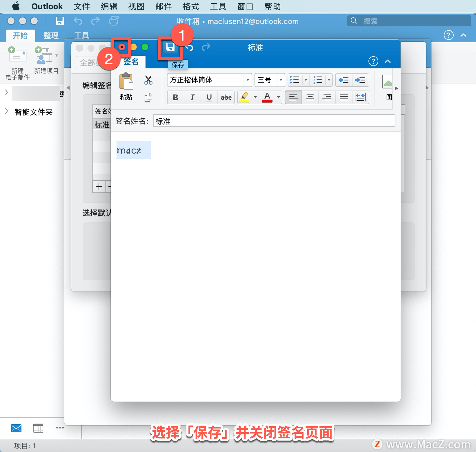Expand 智能文件夹 tree item

click(6, 111)
